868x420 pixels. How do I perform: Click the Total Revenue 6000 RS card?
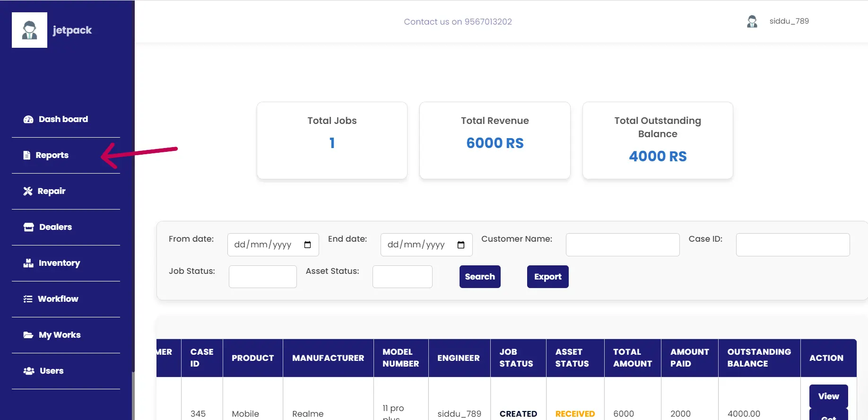(495, 140)
